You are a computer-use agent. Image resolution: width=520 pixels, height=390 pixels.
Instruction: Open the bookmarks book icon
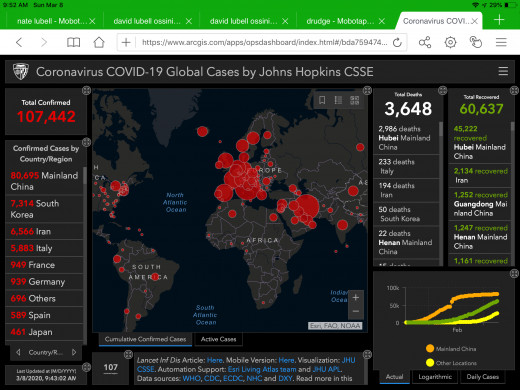coord(73,42)
